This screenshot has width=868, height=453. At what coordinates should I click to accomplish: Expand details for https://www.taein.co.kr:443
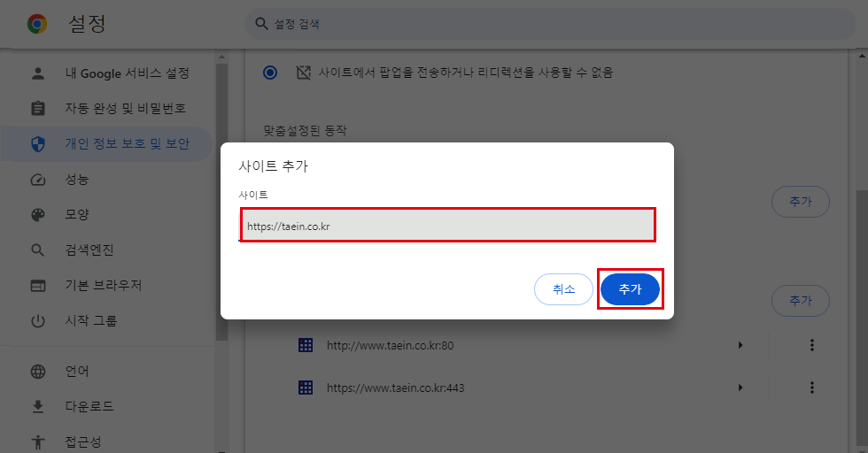click(x=740, y=387)
